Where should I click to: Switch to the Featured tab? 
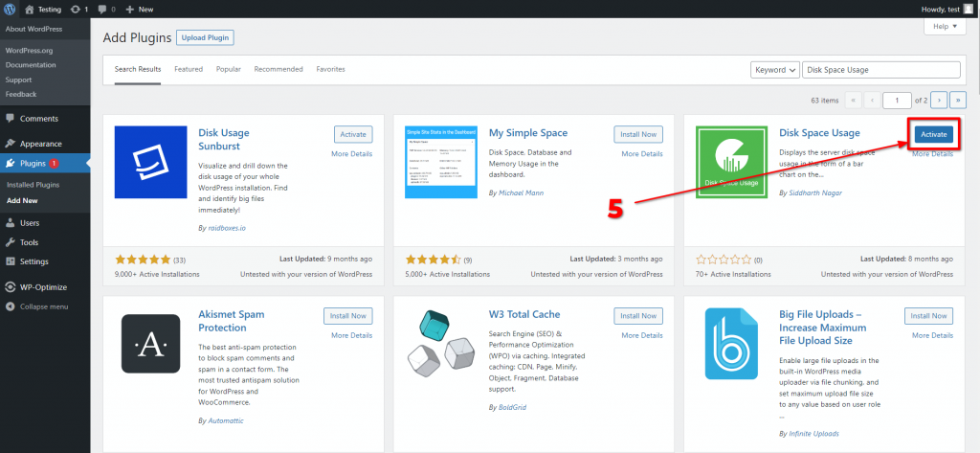[x=189, y=70]
